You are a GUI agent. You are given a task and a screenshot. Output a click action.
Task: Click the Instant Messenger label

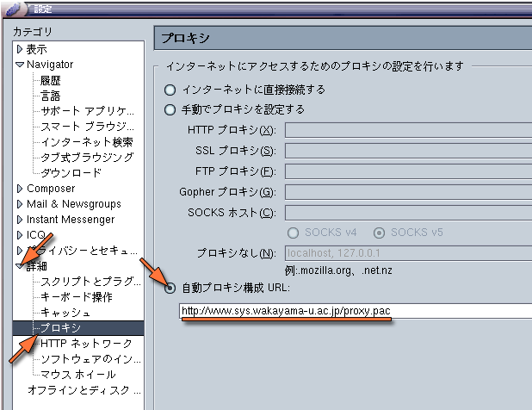(71, 220)
